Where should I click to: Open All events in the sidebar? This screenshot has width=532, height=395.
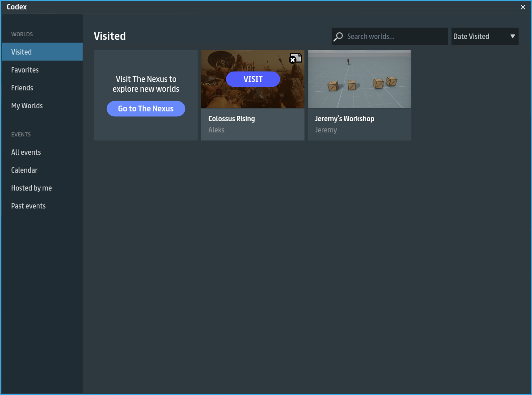click(x=26, y=152)
